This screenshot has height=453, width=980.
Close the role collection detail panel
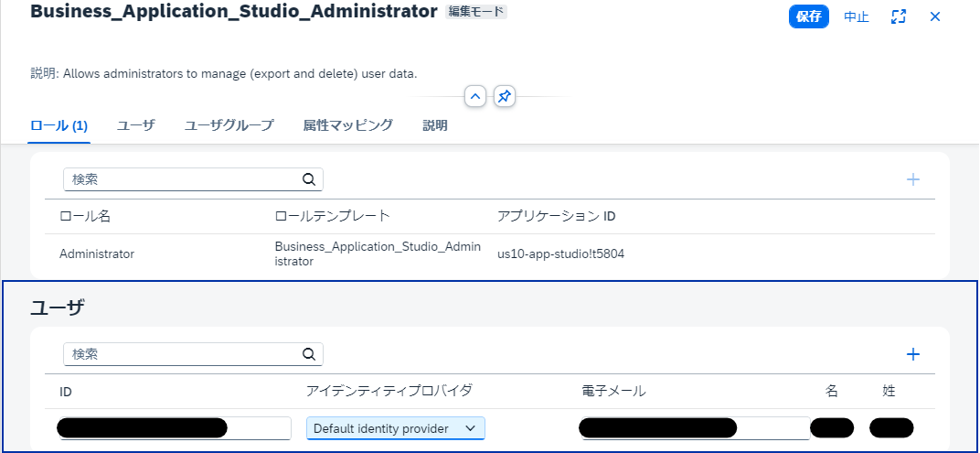point(935,16)
